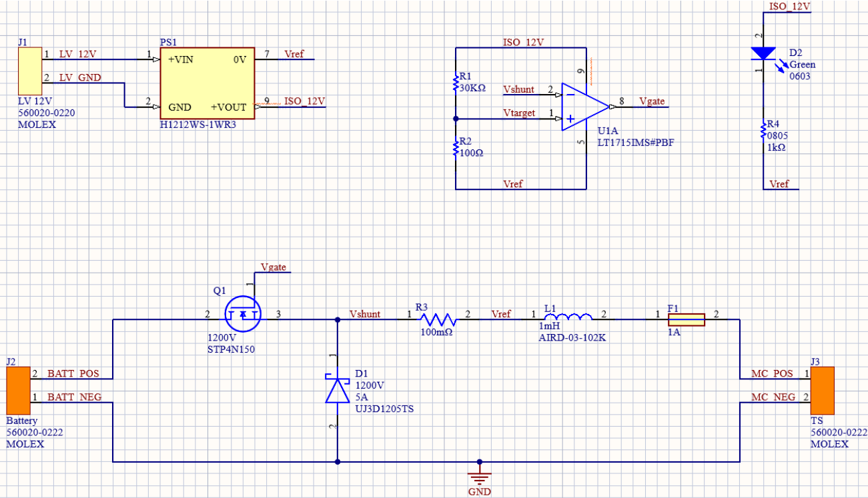
Task: Select the ISO_12V net label at PS1 output
Action: [x=304, y=101]
